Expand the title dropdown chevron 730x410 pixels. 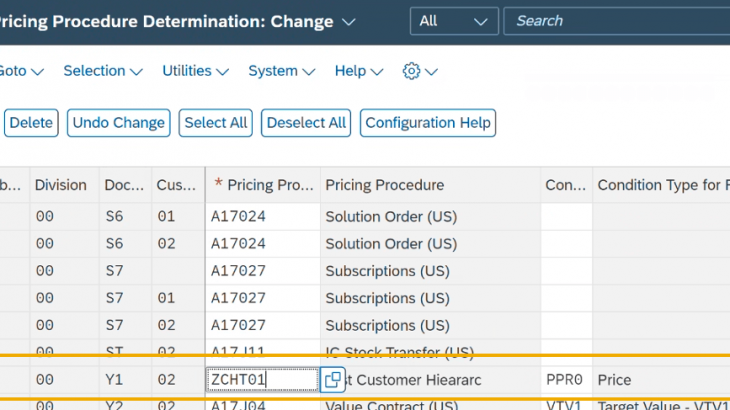click(348, 21)
